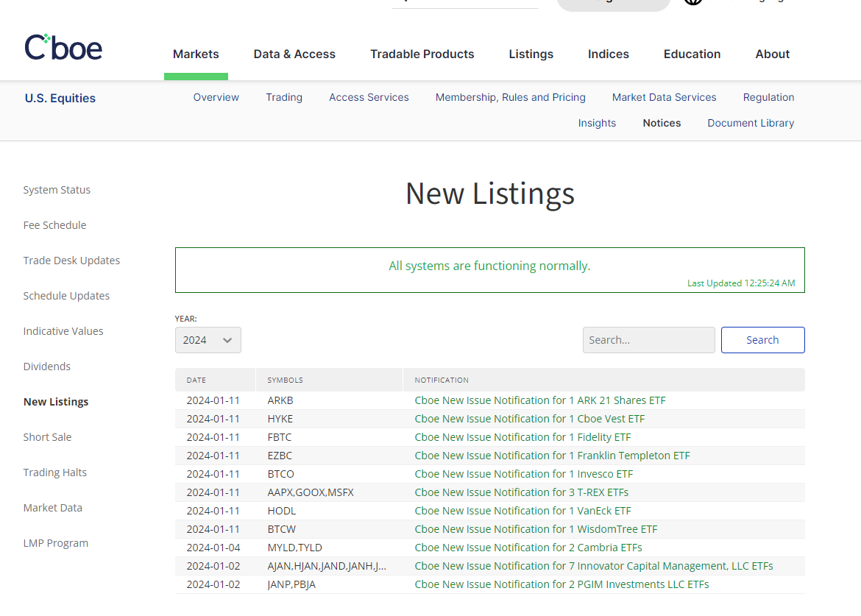
Task: Open the 2 PGIM Investments notification
Action: (561, 584)
